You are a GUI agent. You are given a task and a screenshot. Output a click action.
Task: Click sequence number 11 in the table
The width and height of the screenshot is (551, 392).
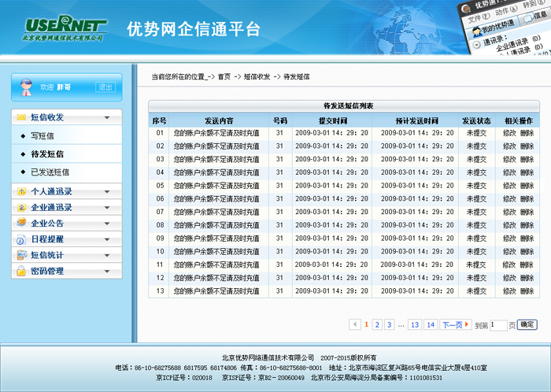(160, 264)
